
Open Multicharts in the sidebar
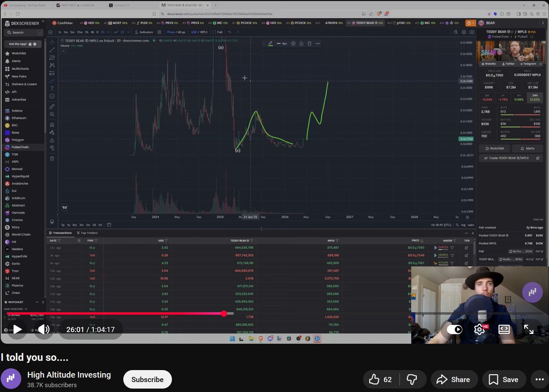tap(20, 69)
